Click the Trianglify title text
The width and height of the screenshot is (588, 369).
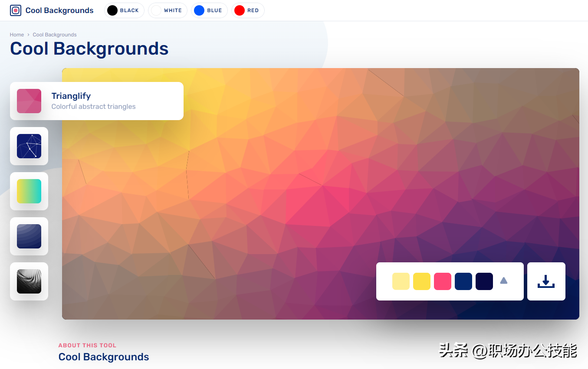(x=71, y=96)
